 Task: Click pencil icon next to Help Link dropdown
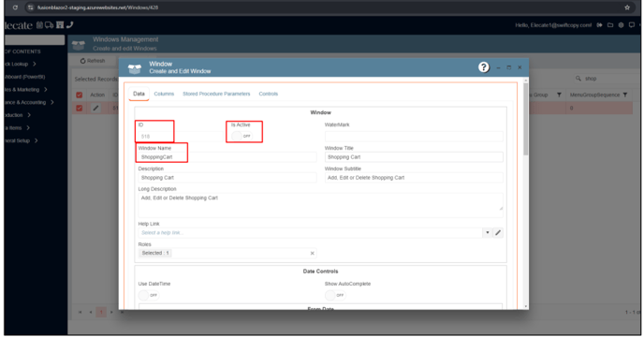point(498,232)
